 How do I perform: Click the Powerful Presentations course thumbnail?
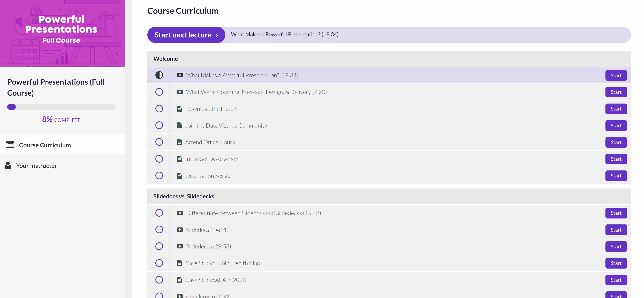tap(62, 33)
